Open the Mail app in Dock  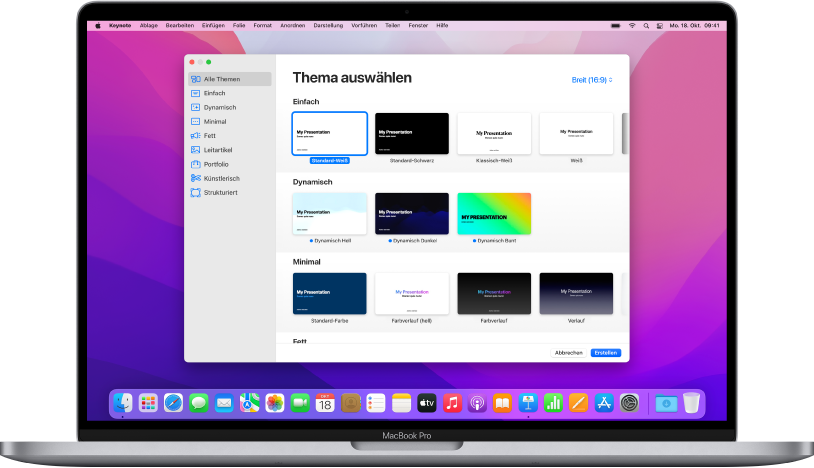point(224,403)
